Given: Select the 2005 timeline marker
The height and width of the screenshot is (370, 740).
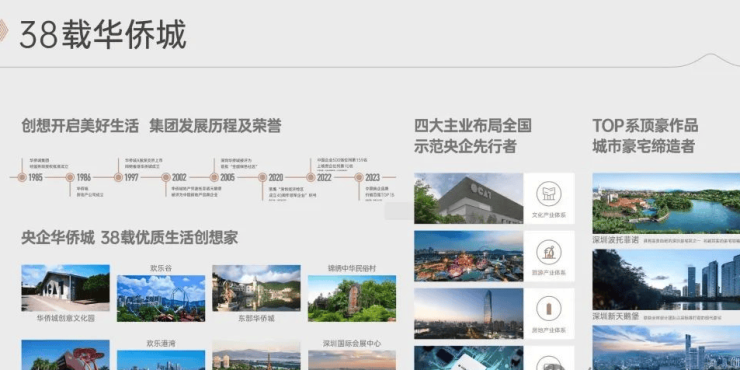Looking at the screenshot, I should click(x=214, y=177).
